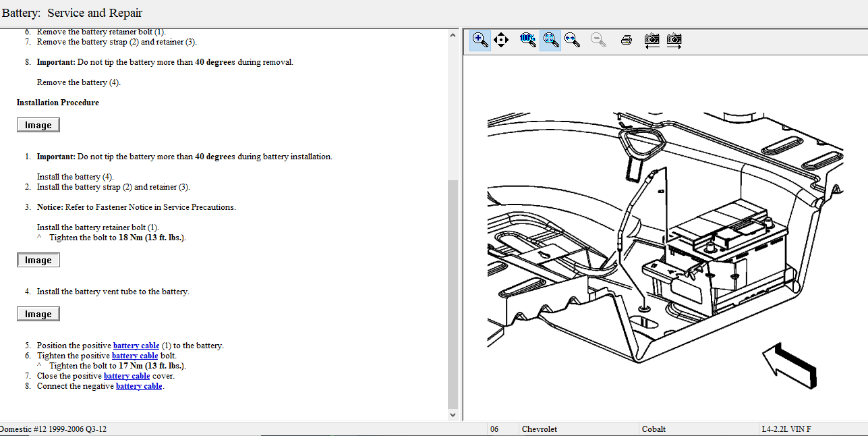868x436 pixels.
Task: Follow battery cable link in 'Tighten the positive' step
Action: coord(135,356)
